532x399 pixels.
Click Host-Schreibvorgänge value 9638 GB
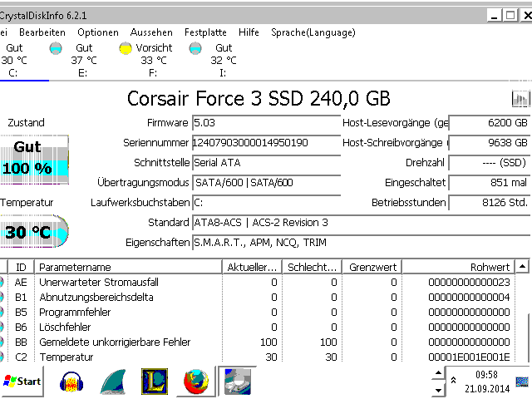point(490,143)
